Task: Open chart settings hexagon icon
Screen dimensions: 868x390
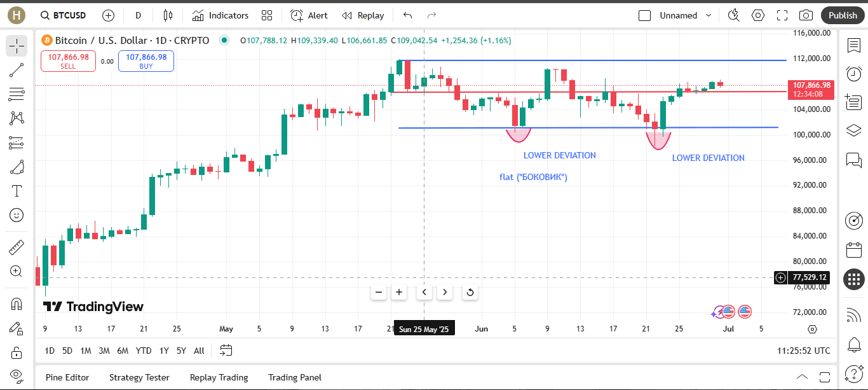Action: 758,15
